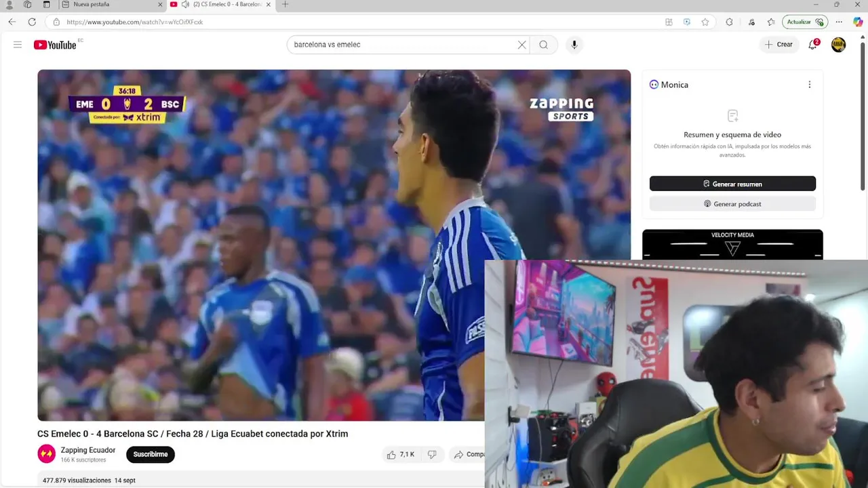Image resolution: width=868 pixels, height=488 pixels.
Task: Toggle the vertical tabs icon
Action: pyautogui.click(x=47, y=5)
